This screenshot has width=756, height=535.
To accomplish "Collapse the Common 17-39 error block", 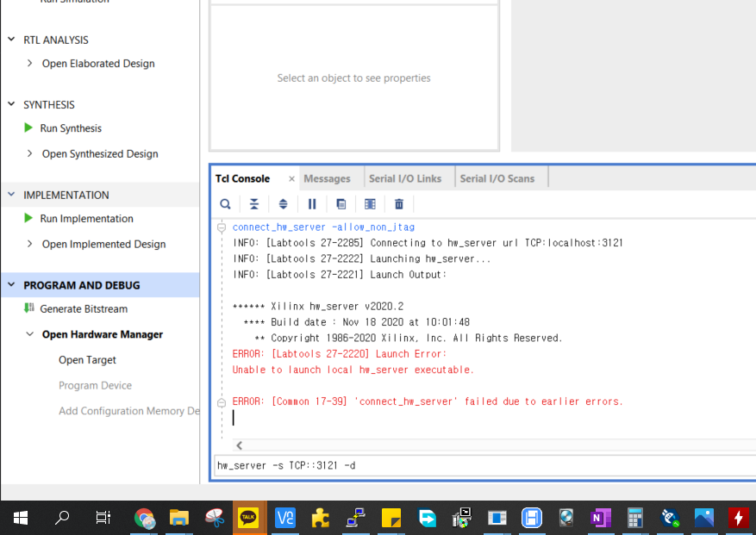I will [222, 402].
